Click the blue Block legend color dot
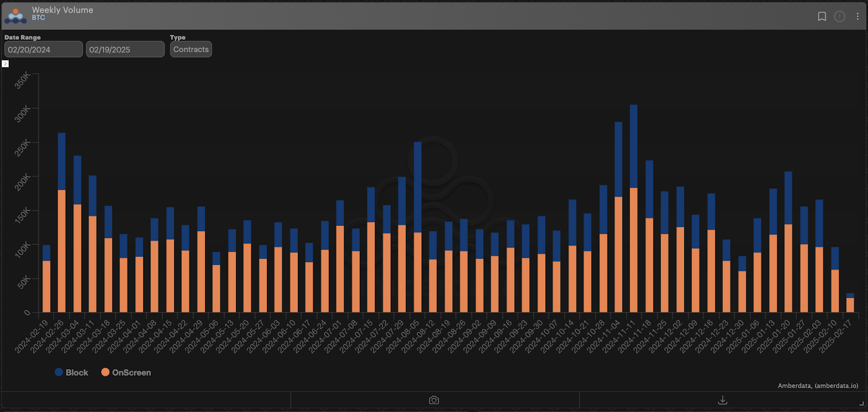Viewport: 868px width, 412px height. pos(59,372)
